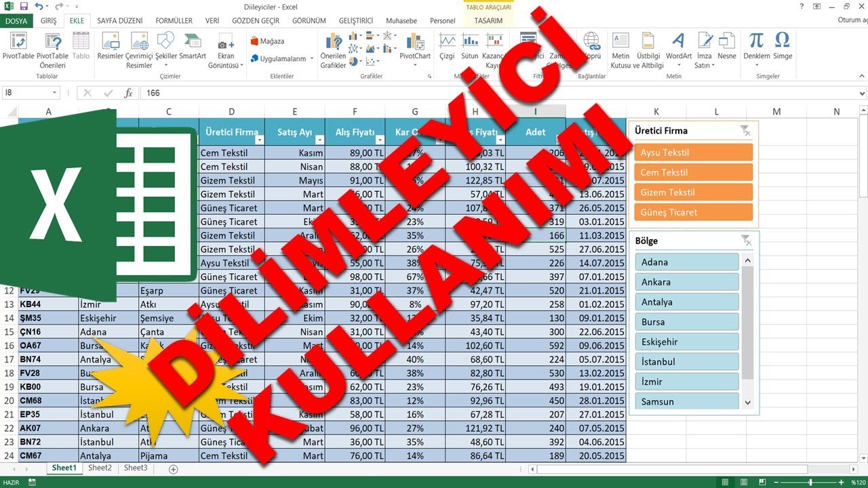The width and height of the screenshot is (868, 488).
Task: Save the workbook from quick access toolbar
Action: [x=24, y=7]
